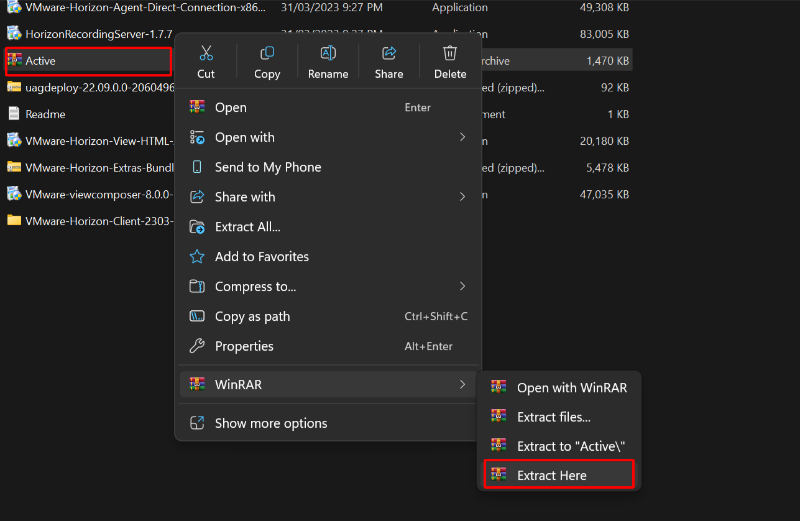
Task: Expand the Share with submenu arrow
Action: pyautogui.click(x=462, y=197)
